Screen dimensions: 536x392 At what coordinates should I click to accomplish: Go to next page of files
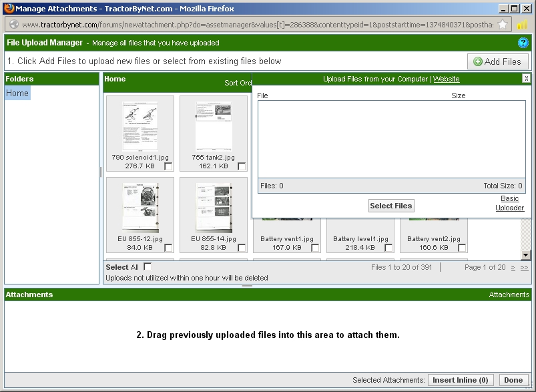513,267
